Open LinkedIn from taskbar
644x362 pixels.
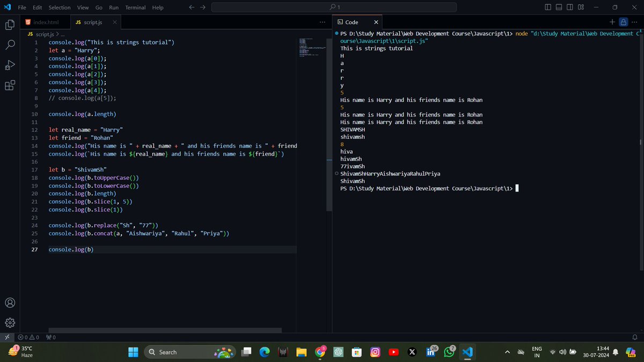431,352
